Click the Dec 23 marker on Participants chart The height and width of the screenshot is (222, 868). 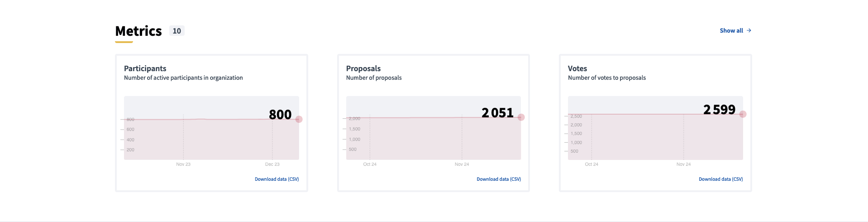tap(272, 164)
